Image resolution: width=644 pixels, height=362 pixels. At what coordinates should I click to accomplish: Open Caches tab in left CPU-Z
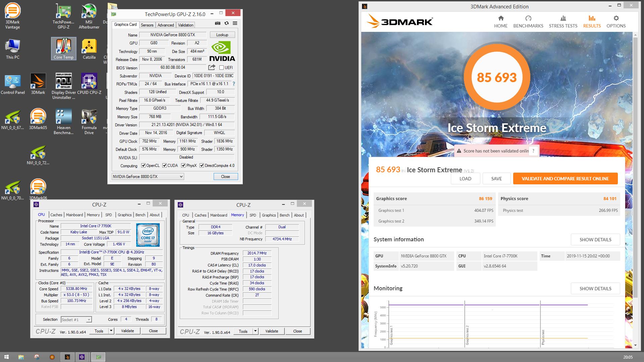coord(56,215)
